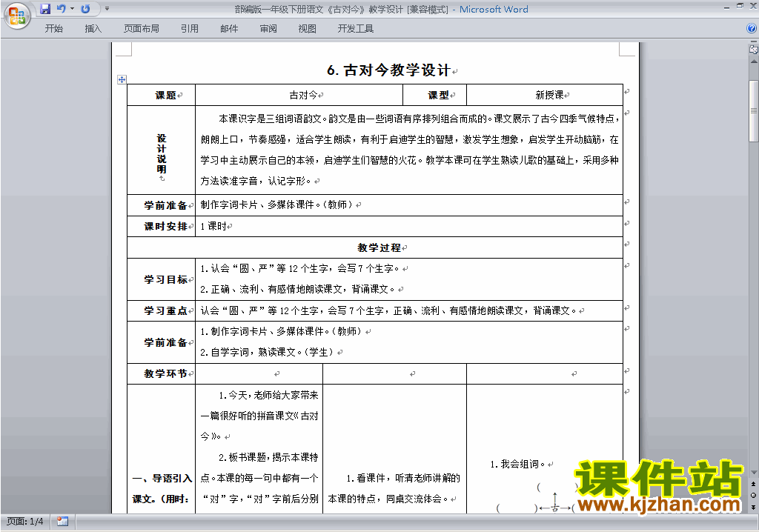Go to previous page browse button
The width and height of the screenshot is (759, 532).
pos(753,484)
